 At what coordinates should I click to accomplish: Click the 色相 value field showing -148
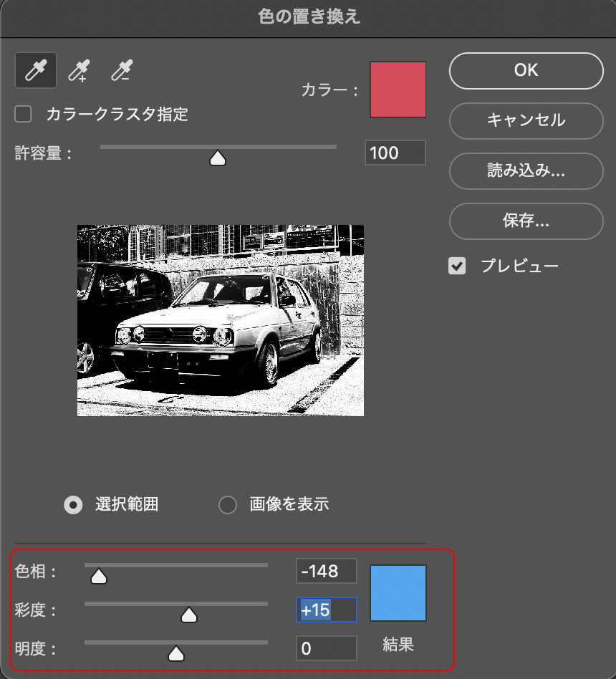(326, 571)
